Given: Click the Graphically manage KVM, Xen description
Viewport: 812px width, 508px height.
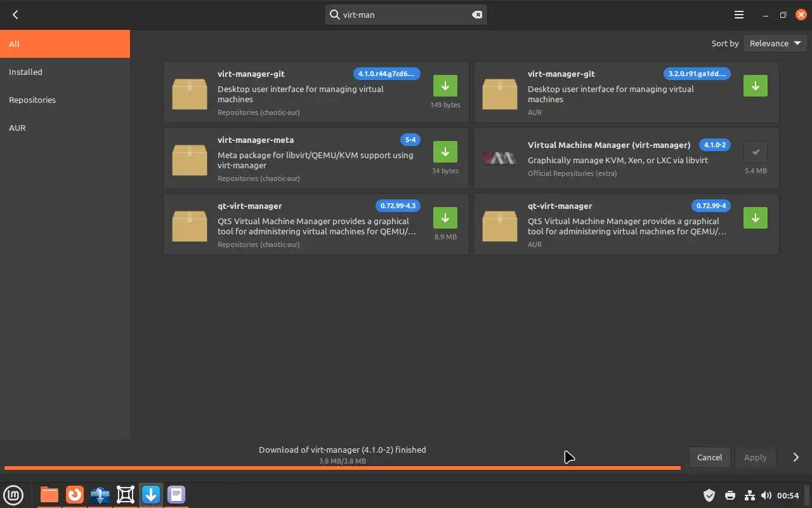Looking at the screenshot, I should tap(618, 160).
